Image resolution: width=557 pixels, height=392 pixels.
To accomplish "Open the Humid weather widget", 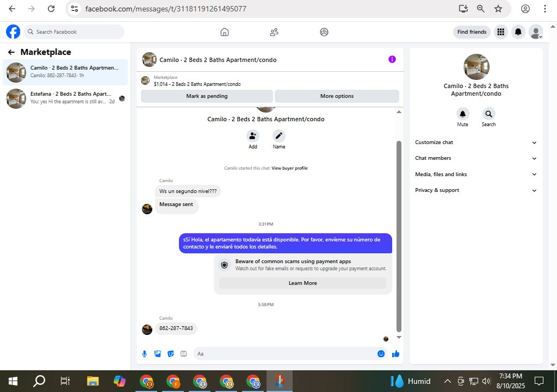I will click(x=411, y=381).
